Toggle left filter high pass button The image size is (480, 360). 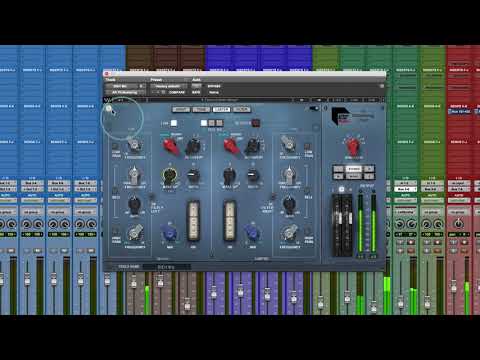[x=115, y=231]
